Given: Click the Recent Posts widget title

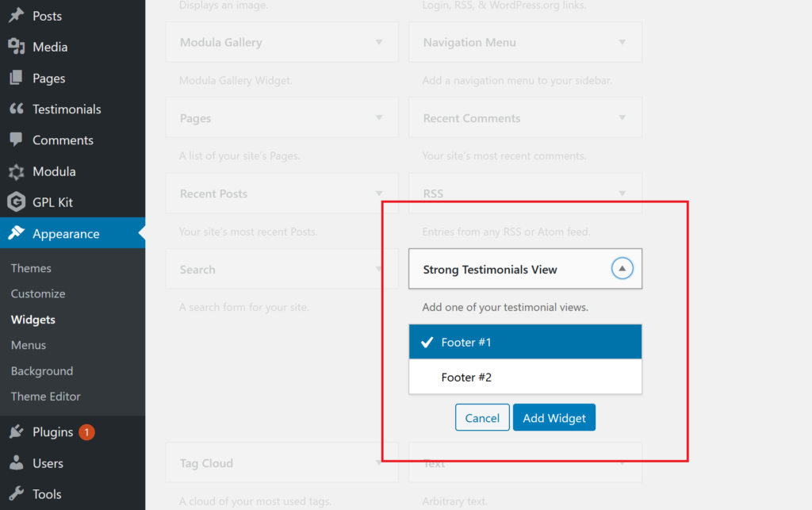Looking at the screenshot, I should coord(213,194).
